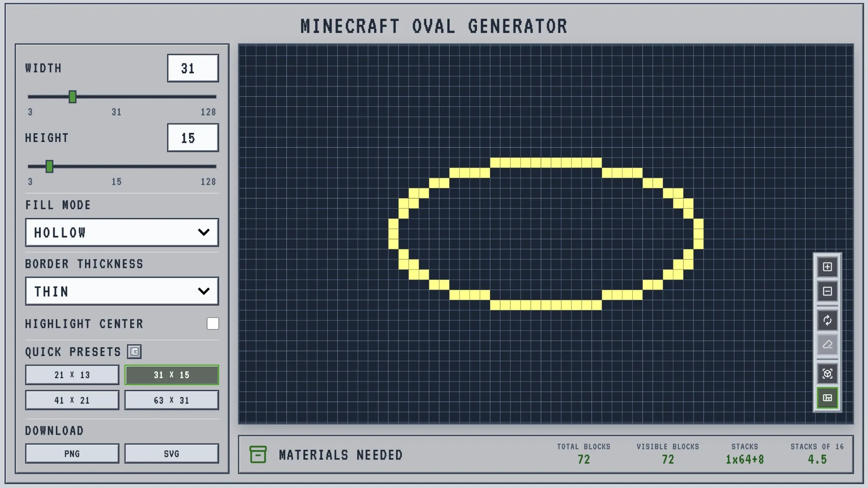
Task: Click the Stacks value 1x64+8
Action: 745,459
